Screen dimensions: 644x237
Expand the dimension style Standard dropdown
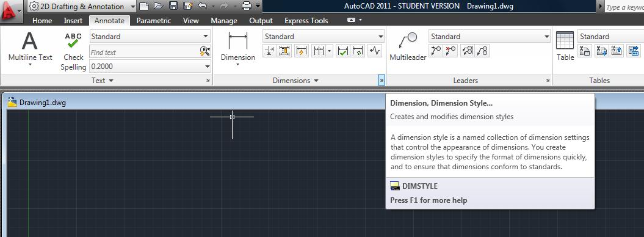pyautogui.click(x=324, y=36)
